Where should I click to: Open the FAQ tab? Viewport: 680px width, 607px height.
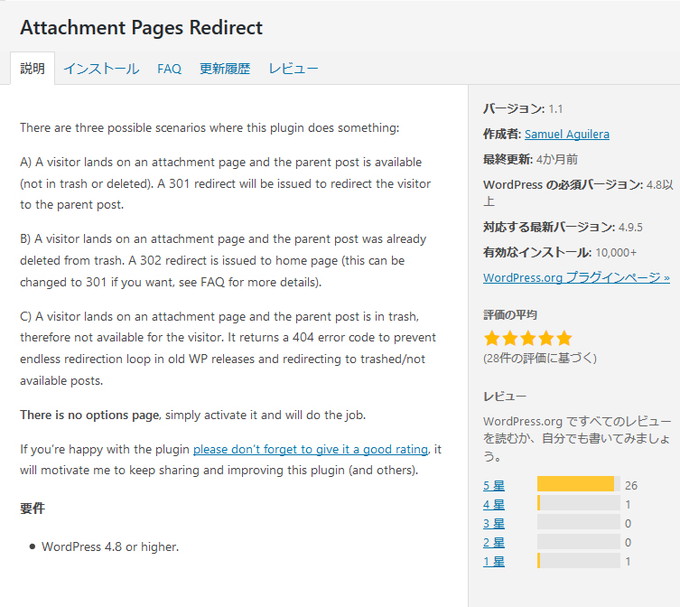[169, 69]
